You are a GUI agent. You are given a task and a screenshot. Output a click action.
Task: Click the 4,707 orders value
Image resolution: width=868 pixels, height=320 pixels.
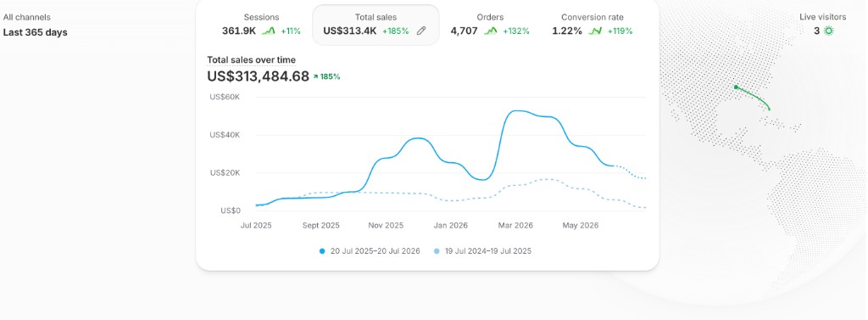tap(464, 31)
